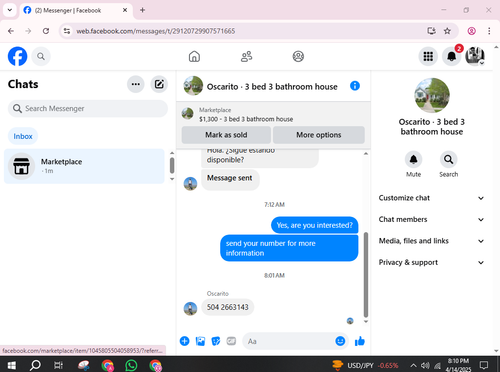Start a new message with compose icon
This screenshot has height=372, width=500.
click(159, 84)
